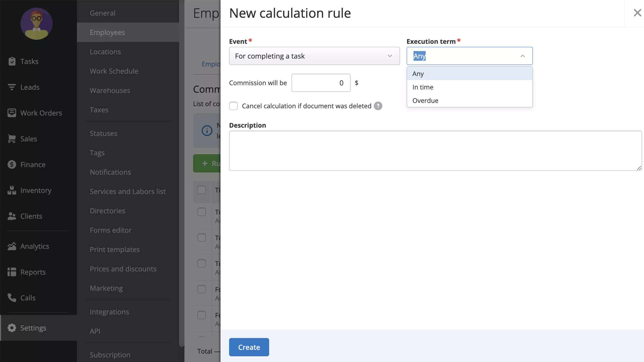Tick the third rule row checkbox
The height and width of the screenshot is (362, 644).
click(x=202, y=264)
